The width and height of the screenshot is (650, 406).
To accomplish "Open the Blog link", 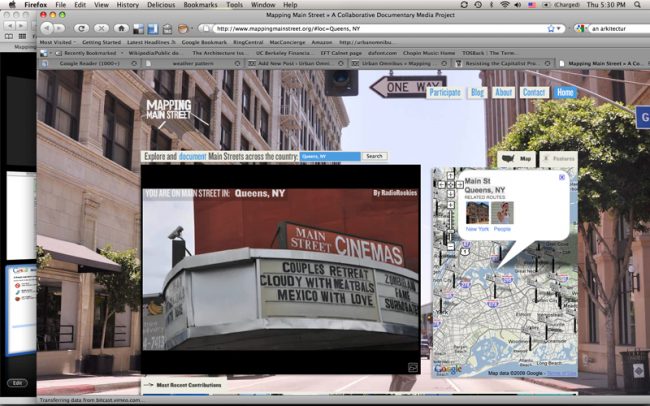I will [477, 92].
